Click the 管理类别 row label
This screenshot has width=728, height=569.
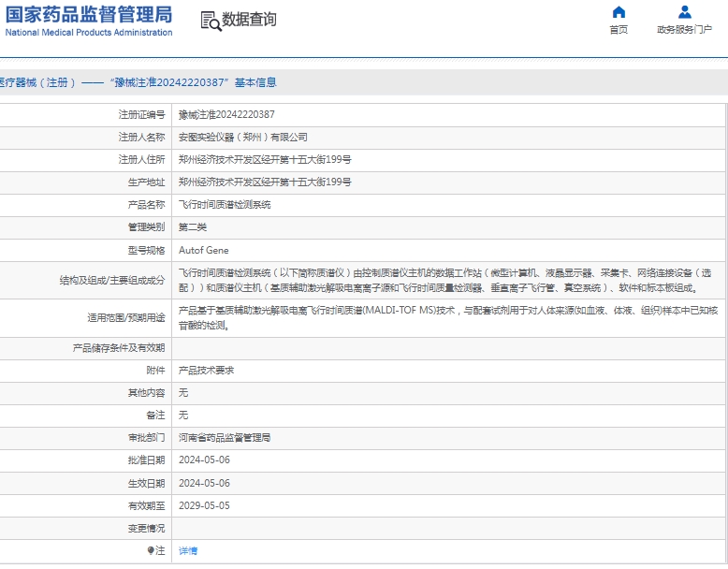pyautogui.click(x=146, y=227)
